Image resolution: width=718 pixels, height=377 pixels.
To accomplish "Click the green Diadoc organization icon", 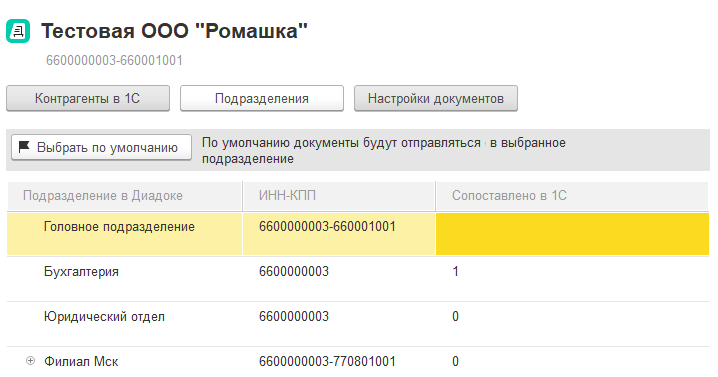I will click(18, 31).
